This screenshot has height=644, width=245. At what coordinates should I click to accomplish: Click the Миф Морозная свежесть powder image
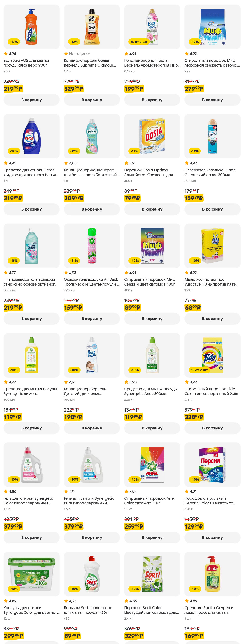pyautogui.click(x=212, y=27)
